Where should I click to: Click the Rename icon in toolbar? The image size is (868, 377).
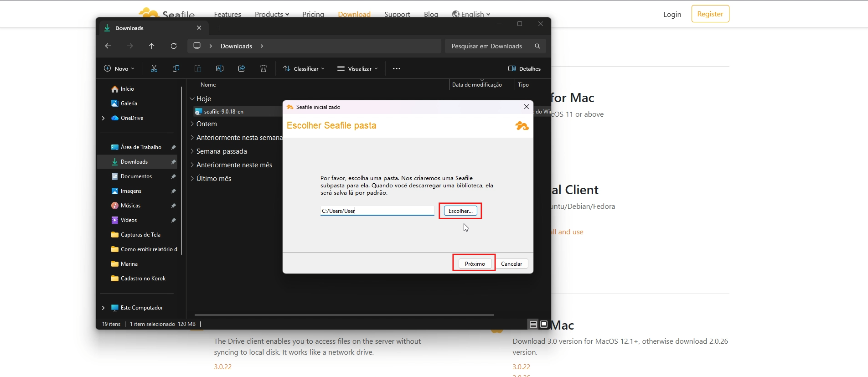220,68
